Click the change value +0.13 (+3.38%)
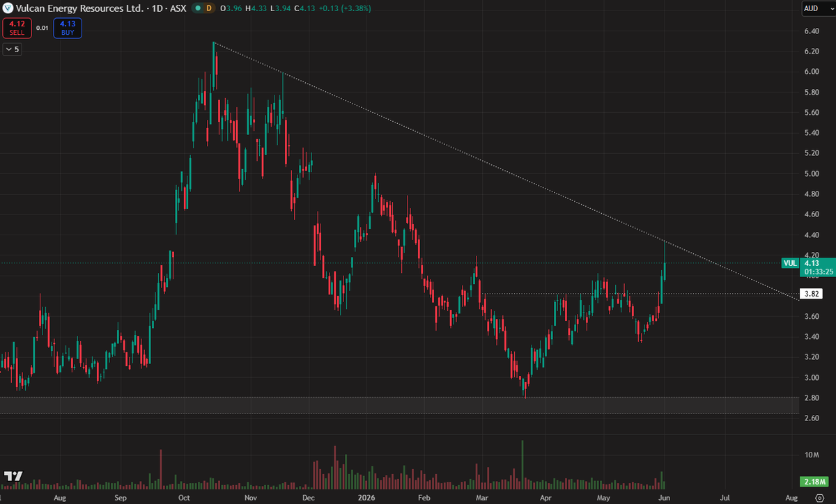Viewport: 836px width, 504px height. (x=345, y=8)
